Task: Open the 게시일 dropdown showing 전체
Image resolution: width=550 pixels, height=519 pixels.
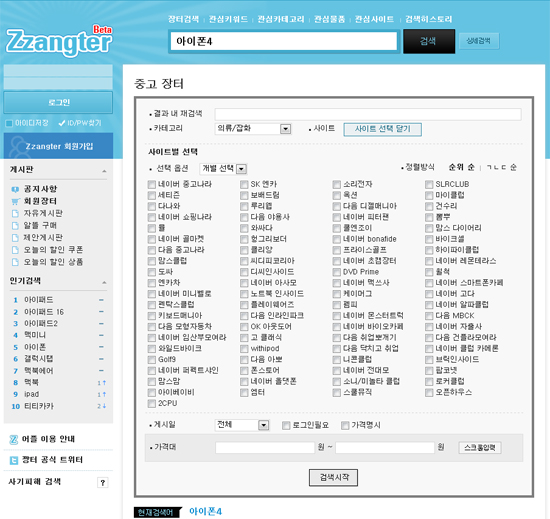Action: pyautogui.click(x=242, y=425)
